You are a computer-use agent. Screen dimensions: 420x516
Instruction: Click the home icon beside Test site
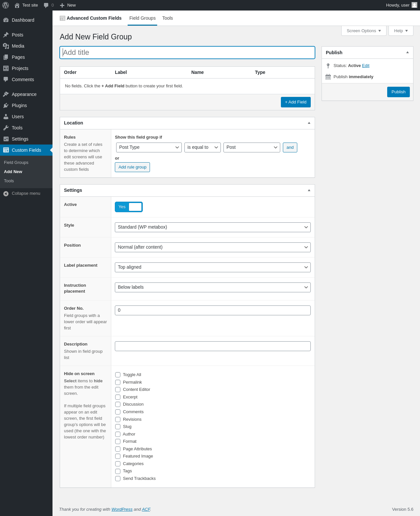click(x=17, y=5)
